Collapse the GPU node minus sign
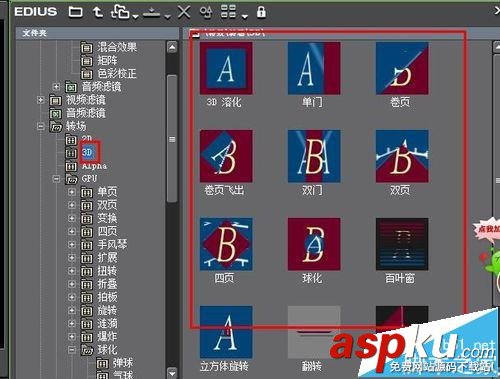The width and height of the screenshot is (500, 379). point(56,179)
